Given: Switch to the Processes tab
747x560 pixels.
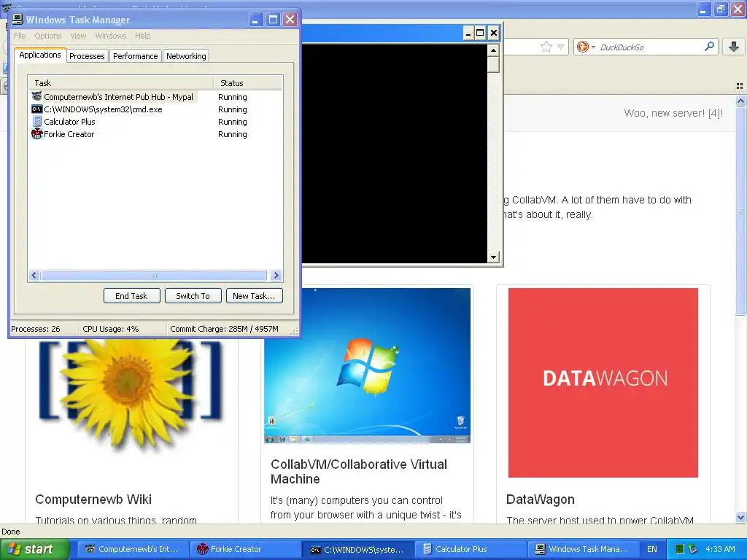Looking at the screenshot, I should click(87, 55).
